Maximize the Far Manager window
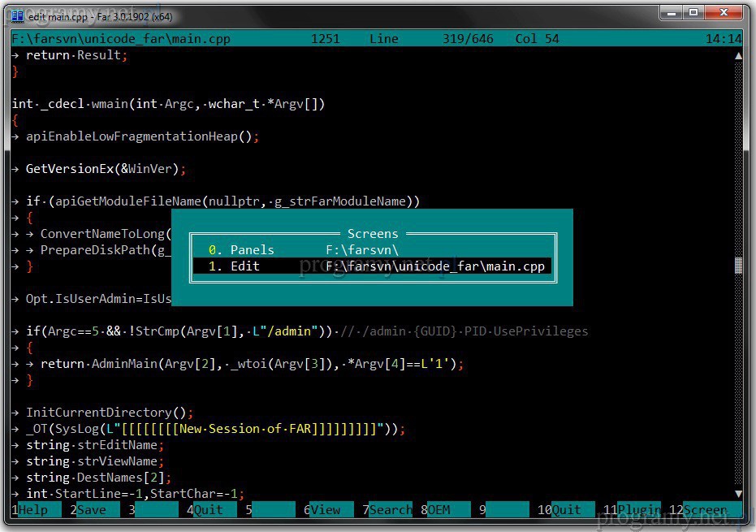Viewport: 756px width, 532px height. pos(694,13)
